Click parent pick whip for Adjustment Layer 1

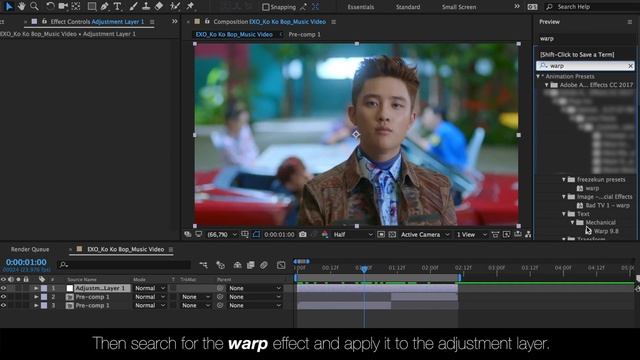220,288
